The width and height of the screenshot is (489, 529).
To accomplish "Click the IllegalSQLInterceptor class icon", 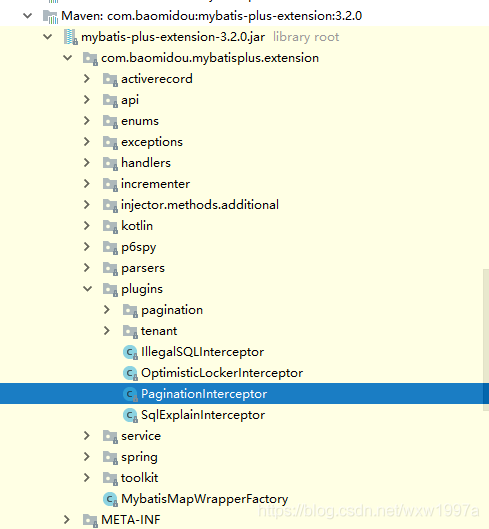I will point(130,352).
